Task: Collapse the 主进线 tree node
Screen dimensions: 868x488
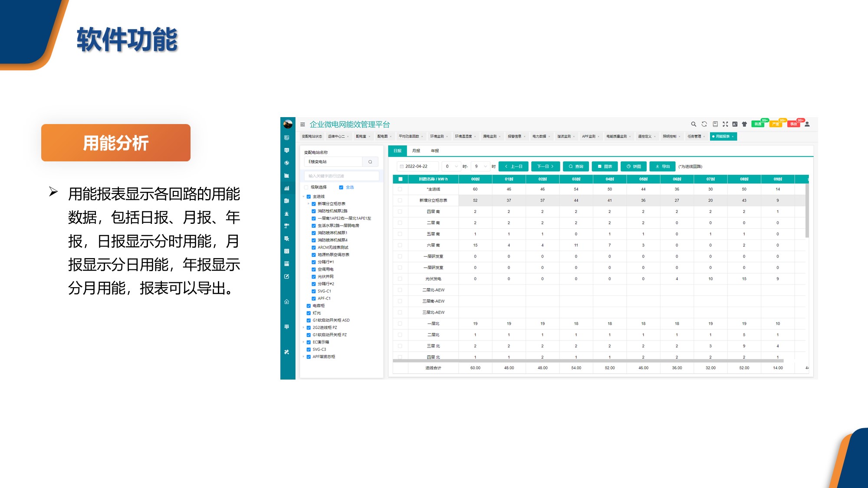Action: coord(303,197)
